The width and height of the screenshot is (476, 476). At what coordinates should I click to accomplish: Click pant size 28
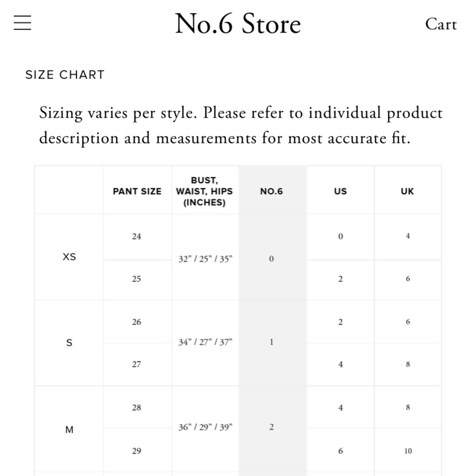click(x=137, y=407)
